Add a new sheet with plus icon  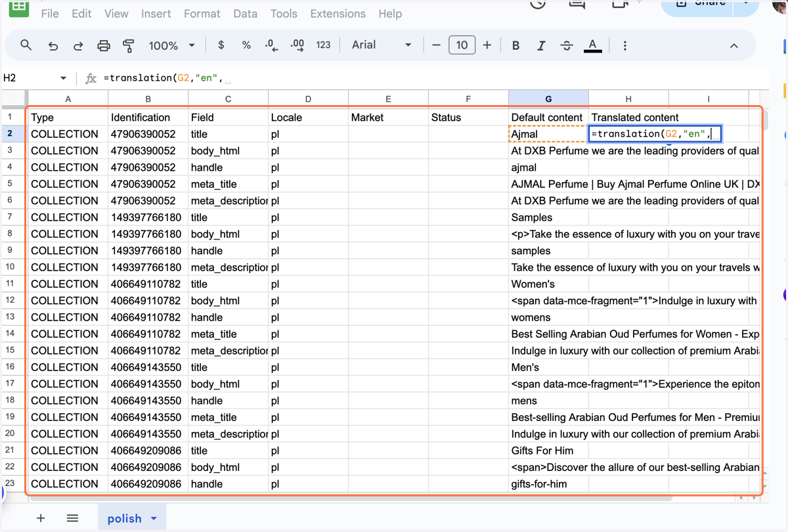pyautogui.click(x=41, y=518)
